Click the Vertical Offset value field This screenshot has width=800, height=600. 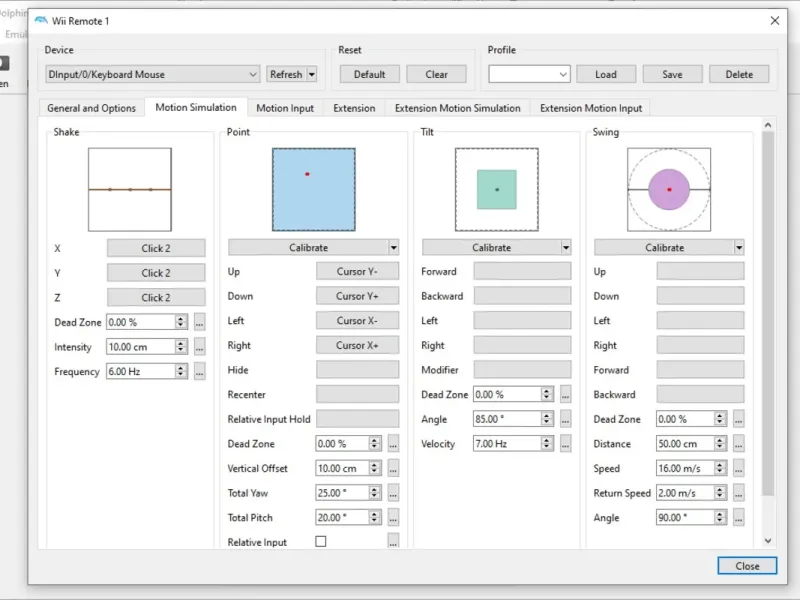click(x=342, y=468)
